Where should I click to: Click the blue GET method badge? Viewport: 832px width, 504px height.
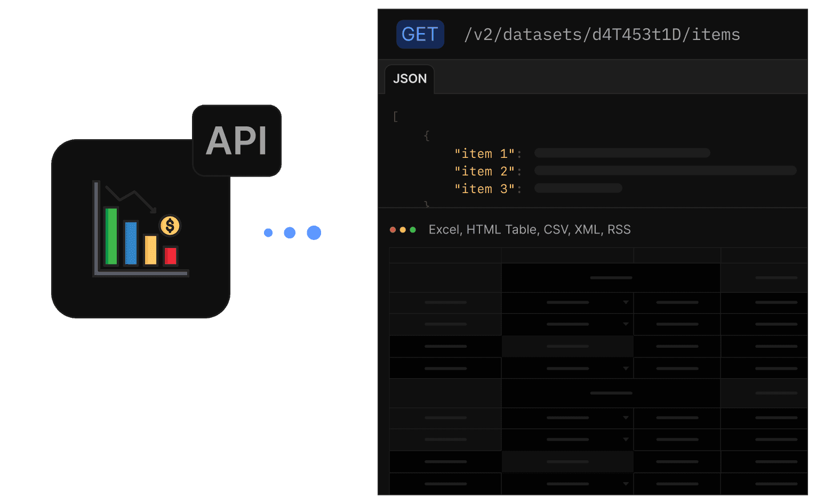tap(420, 34)
